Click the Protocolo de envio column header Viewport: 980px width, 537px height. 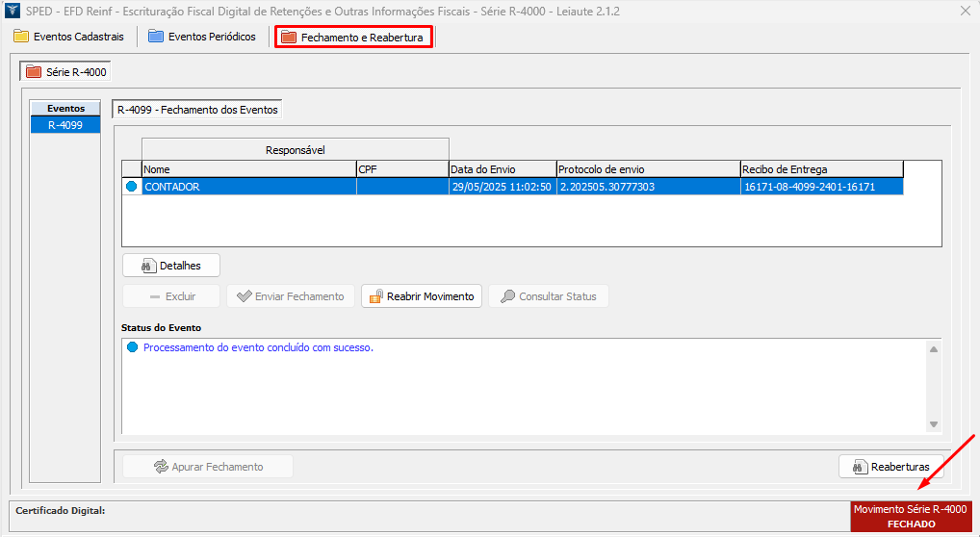[x=647, y=169]
